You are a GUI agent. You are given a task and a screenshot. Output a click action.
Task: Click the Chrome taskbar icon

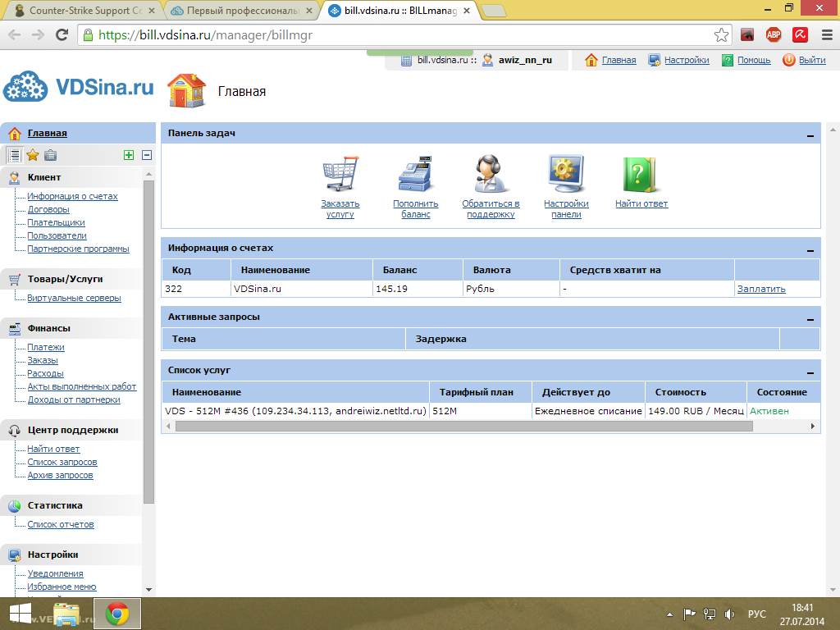117,614
